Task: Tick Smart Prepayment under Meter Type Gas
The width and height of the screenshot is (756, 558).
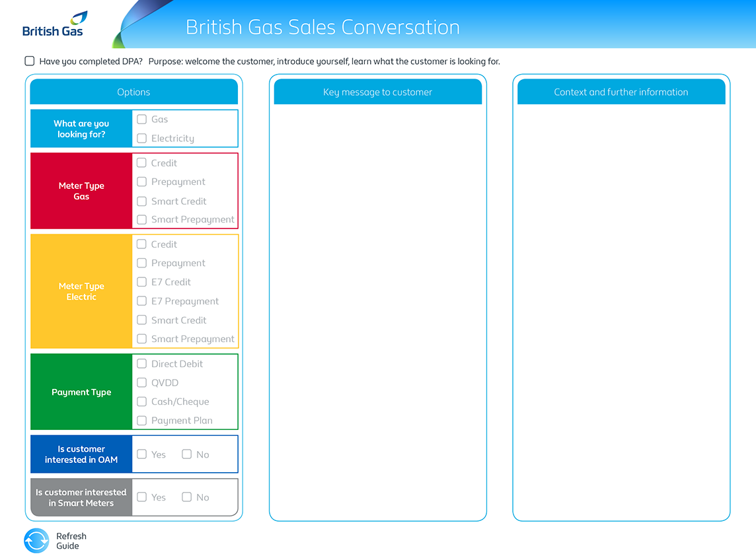Action: point(141,220)
